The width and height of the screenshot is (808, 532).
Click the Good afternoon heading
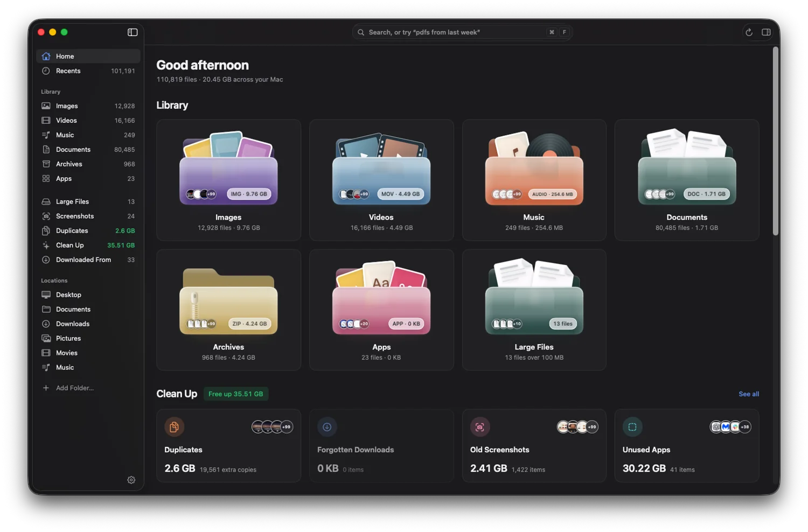203,65
